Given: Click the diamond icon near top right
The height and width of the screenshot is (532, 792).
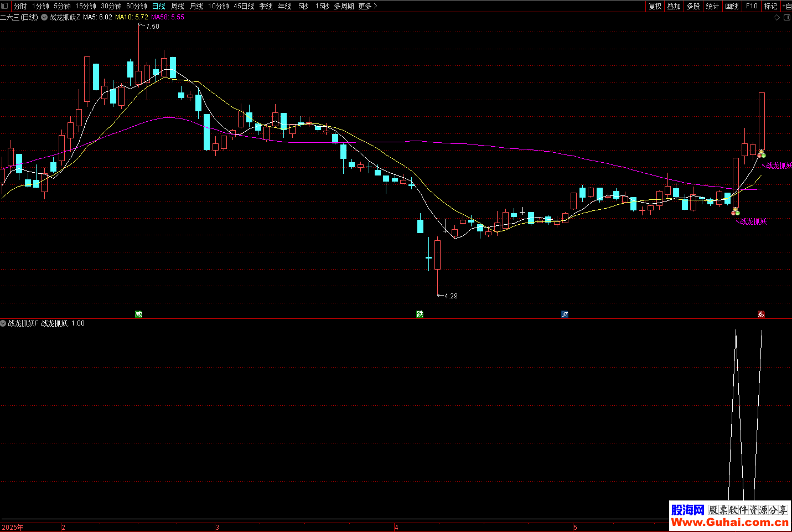Looking at the screenshot, I should pos(777,17).
